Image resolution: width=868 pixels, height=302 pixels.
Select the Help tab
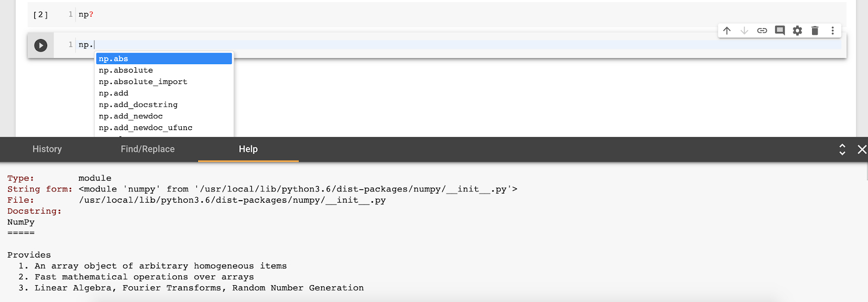(248, 149)
